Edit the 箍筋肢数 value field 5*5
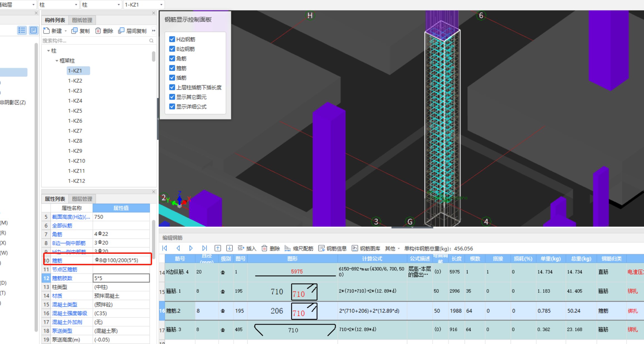Screen dimensions: 644x344 pyautogui.click(x=121, y=278)
